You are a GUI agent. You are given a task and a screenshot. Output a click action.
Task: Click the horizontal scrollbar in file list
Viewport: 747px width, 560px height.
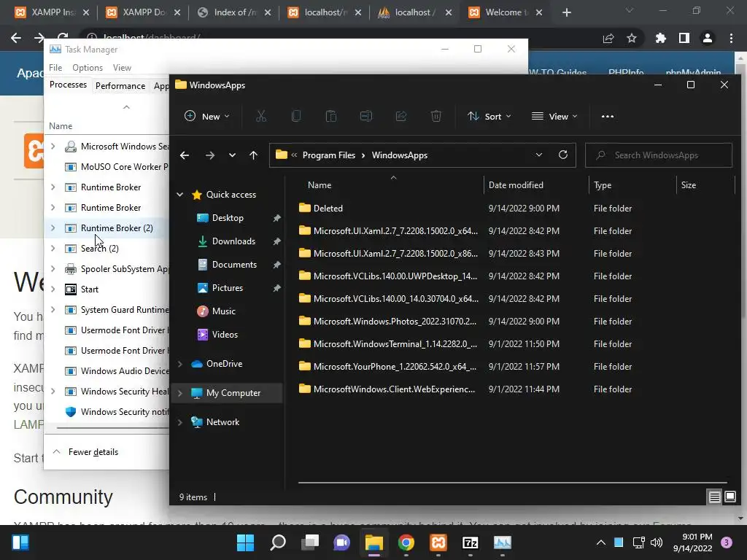512,483
